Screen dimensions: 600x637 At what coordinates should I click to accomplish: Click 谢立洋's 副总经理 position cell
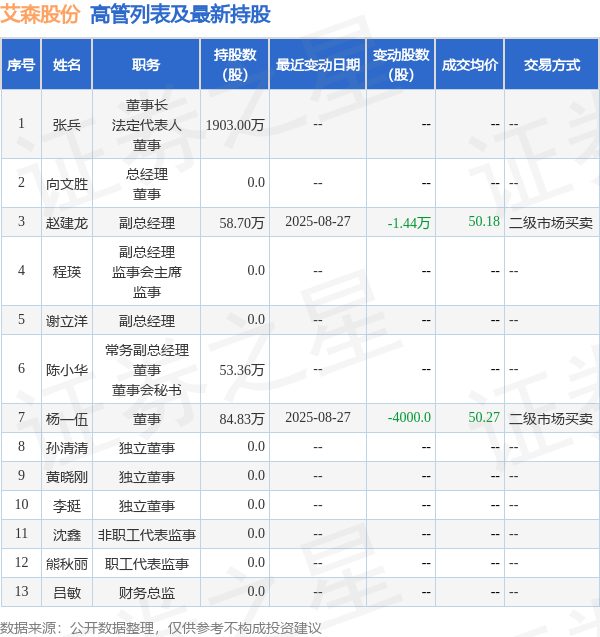click(x=146, y=321)
